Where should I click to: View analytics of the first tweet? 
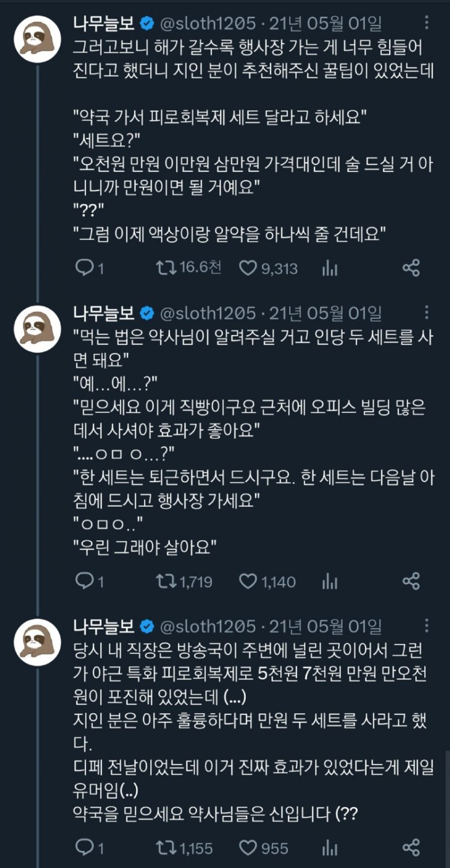pyautogui.click(x=330, y=268)
